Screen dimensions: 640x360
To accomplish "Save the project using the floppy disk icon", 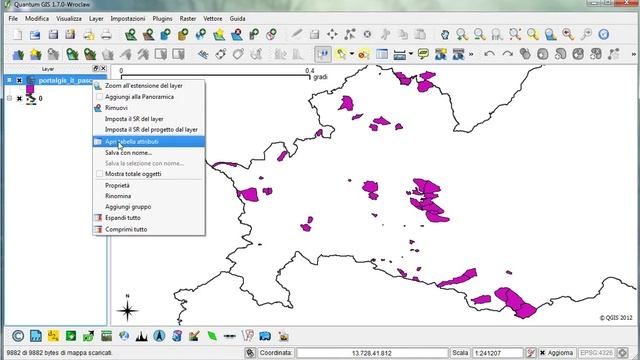I will tap(53, 34).
